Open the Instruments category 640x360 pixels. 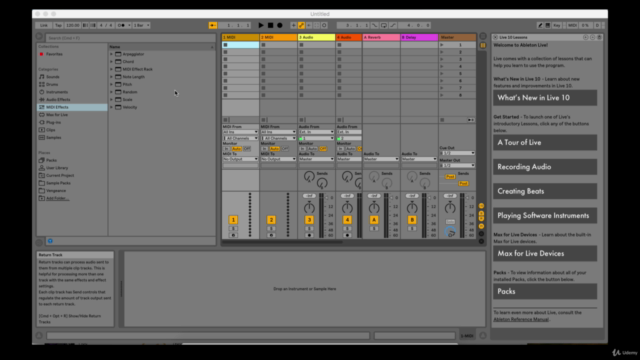coord(57,92)
